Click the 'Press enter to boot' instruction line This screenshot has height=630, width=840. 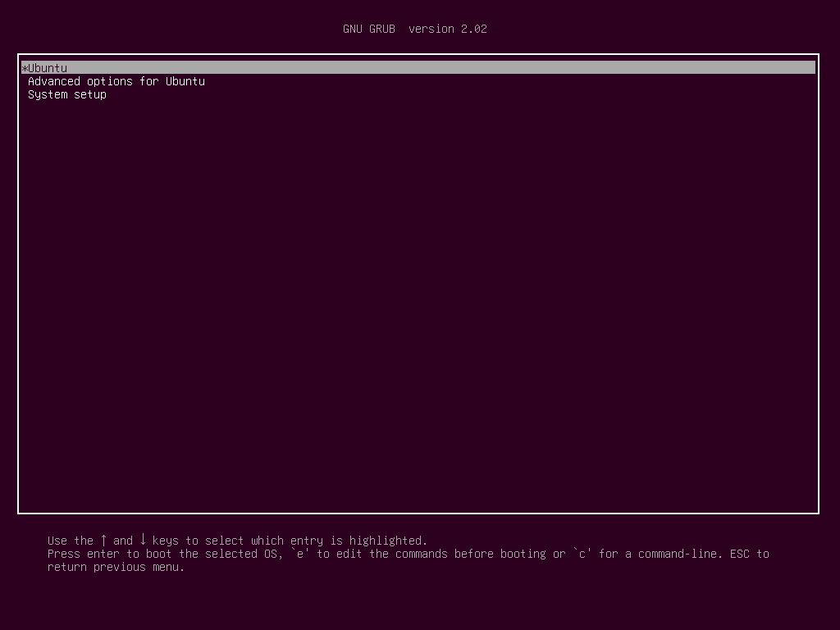409,554
